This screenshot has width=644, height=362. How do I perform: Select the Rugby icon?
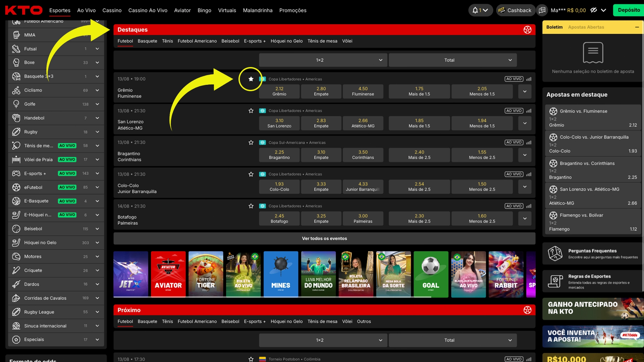[16, 132]
